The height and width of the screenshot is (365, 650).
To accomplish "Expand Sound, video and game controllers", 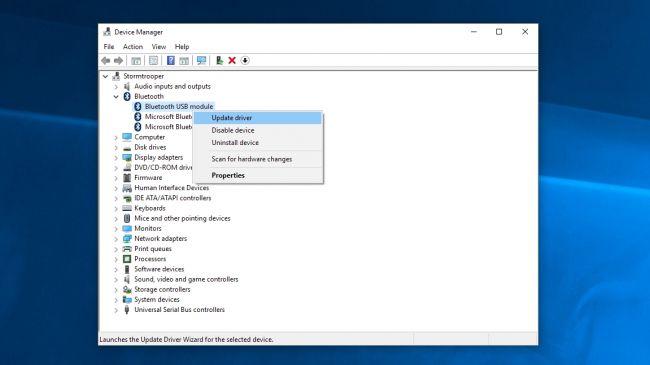I will (116, 279).
